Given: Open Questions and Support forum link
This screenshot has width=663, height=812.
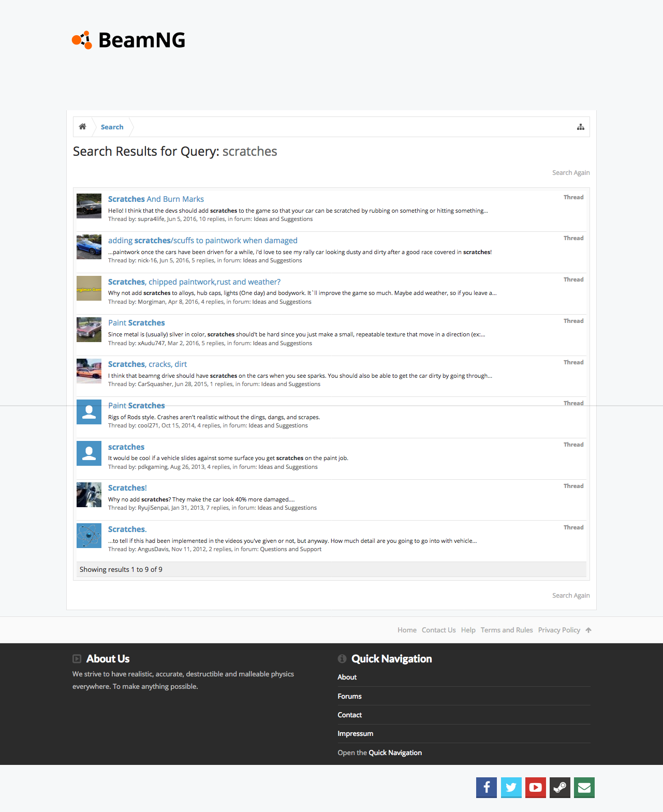Looking at the screenshot, I should [290, 549].
